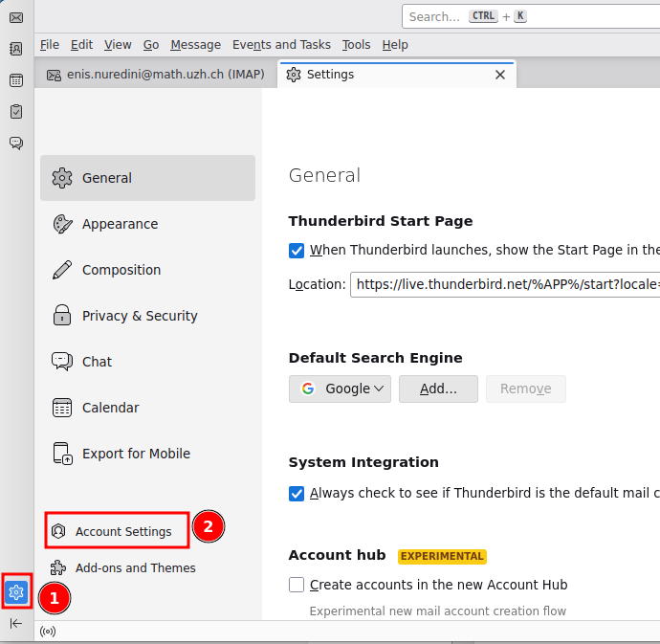660x644 pixels.
Task: Expand the Google search engine dropdown
Action: click(x=340, y=389)
